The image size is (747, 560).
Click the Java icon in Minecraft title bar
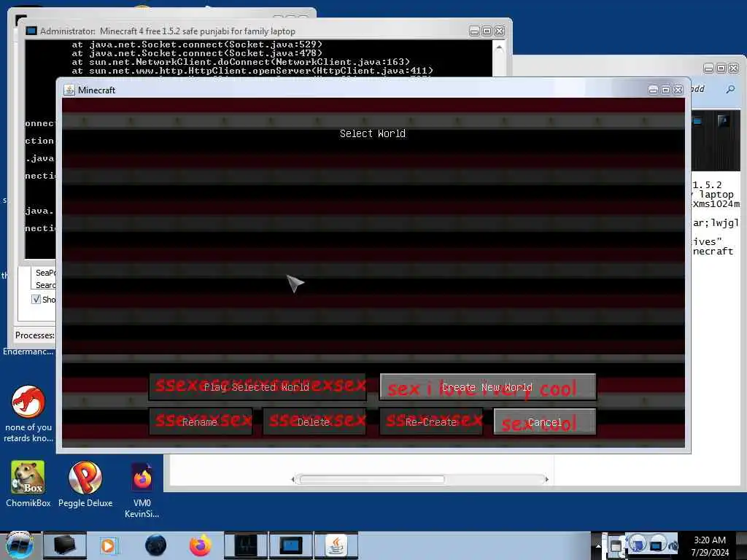click(69, 90)
